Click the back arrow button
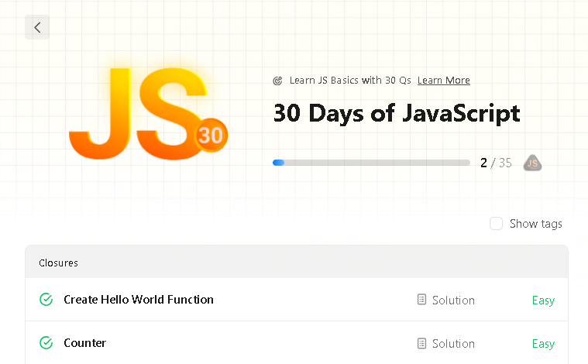588x364 pixels. click(x=37, y=27)
